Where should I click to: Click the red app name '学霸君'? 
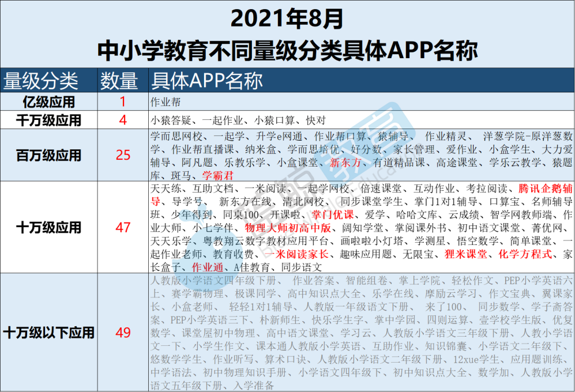[x=218, y=176]
